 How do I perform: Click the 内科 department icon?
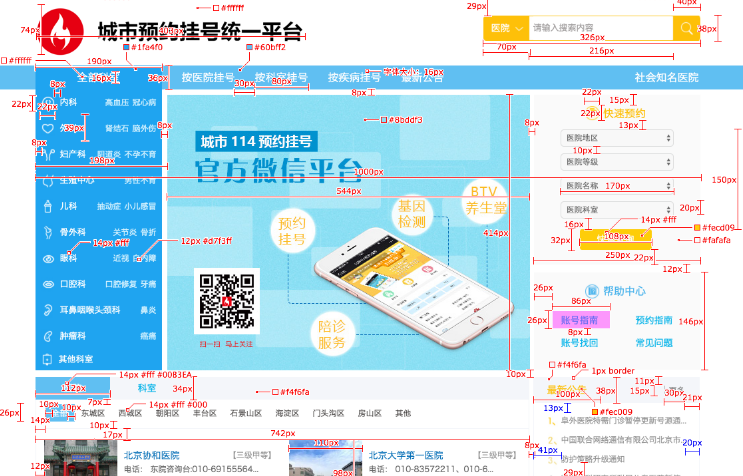point(48,102)
